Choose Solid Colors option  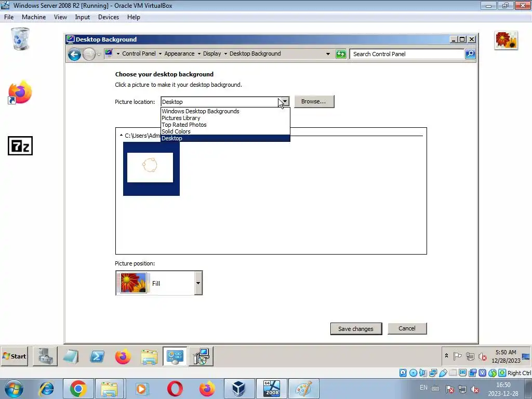click(225, 131)
